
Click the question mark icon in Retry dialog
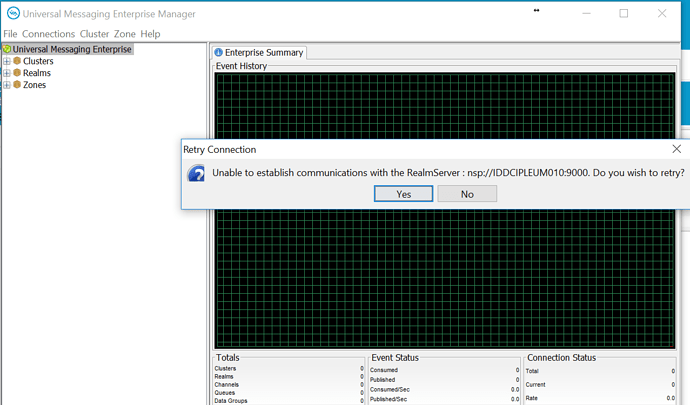pos(196,173)
